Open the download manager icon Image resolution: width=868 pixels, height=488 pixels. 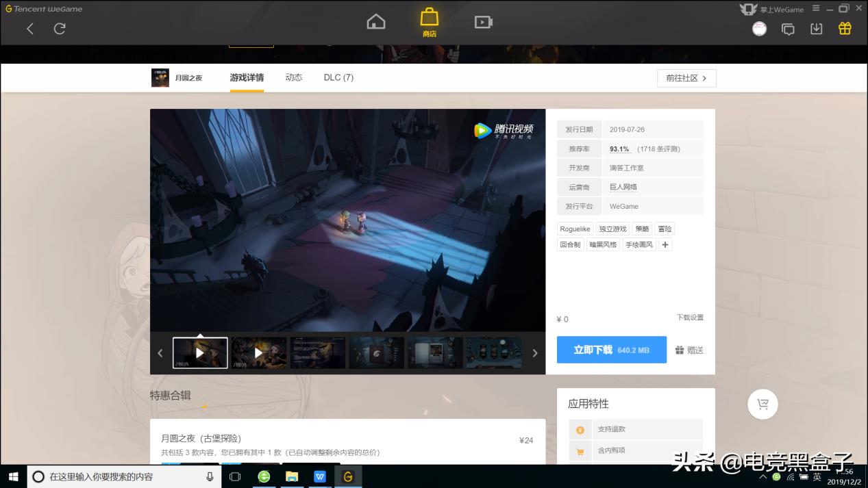coord(817,29)
